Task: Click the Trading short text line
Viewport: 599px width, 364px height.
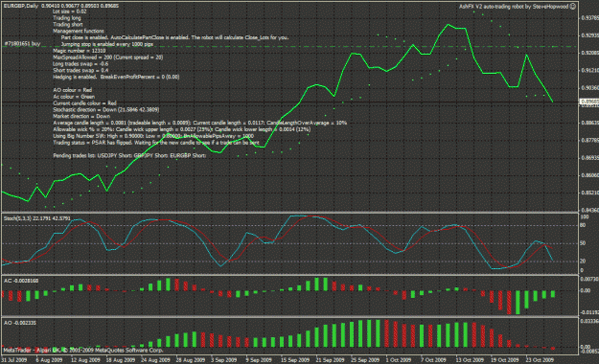Action: tap(68, 25)
